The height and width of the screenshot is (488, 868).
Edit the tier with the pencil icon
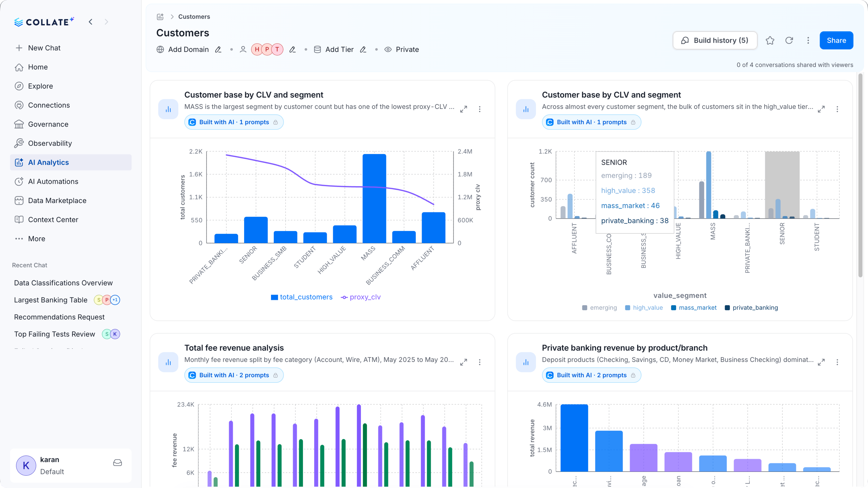click(x=363, y=49)
